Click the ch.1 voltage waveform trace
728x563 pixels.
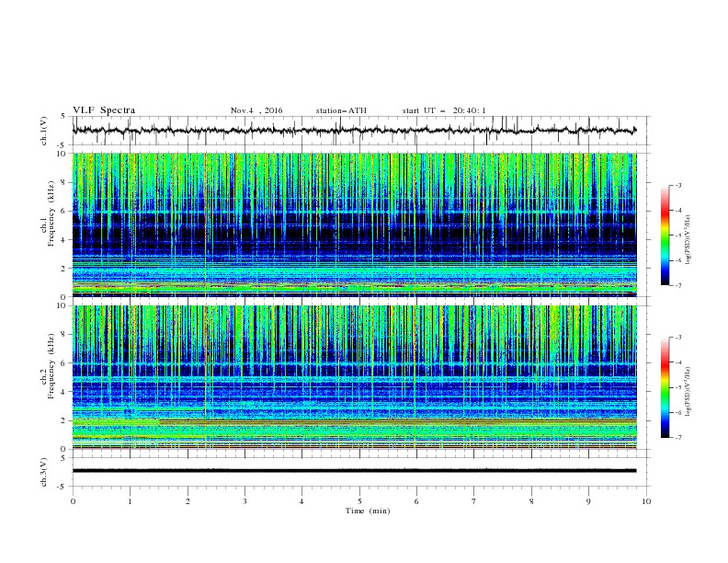tap(354, 131)
